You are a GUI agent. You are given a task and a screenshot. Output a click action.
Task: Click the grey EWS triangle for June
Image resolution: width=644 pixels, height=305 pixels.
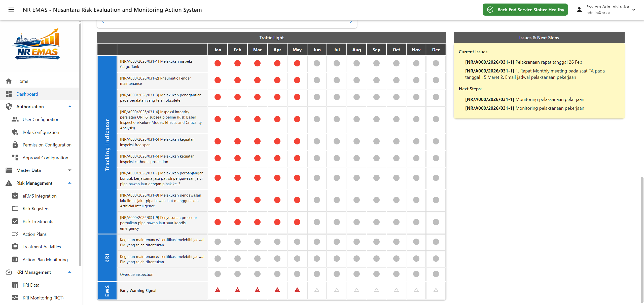coord(317,290)
